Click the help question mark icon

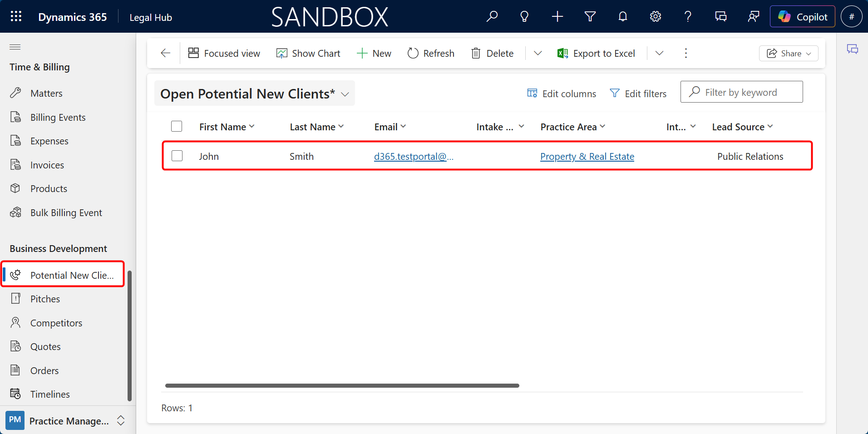point(688,17)
